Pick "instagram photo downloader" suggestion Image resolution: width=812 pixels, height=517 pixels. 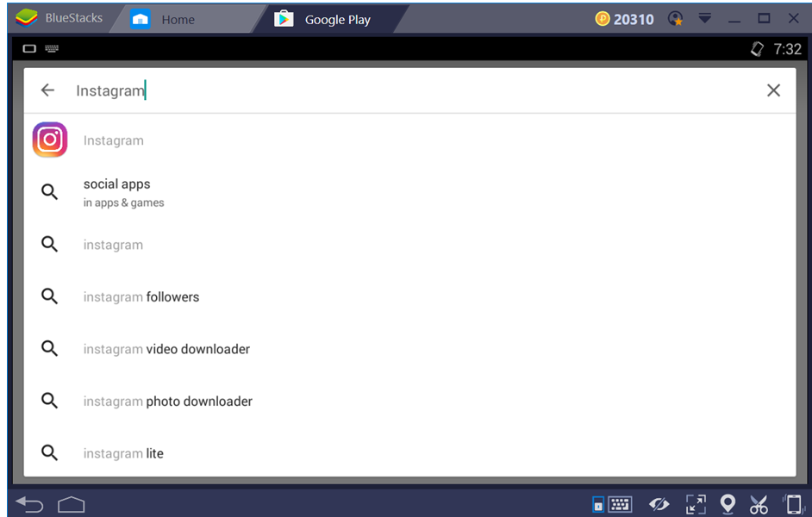tap(168, 401)
